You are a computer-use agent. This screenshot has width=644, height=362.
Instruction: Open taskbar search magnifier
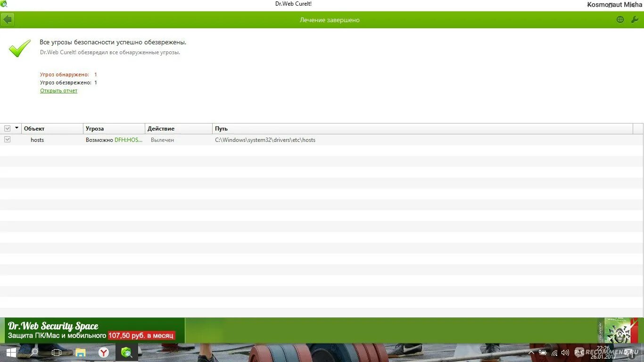pos(34,352)
